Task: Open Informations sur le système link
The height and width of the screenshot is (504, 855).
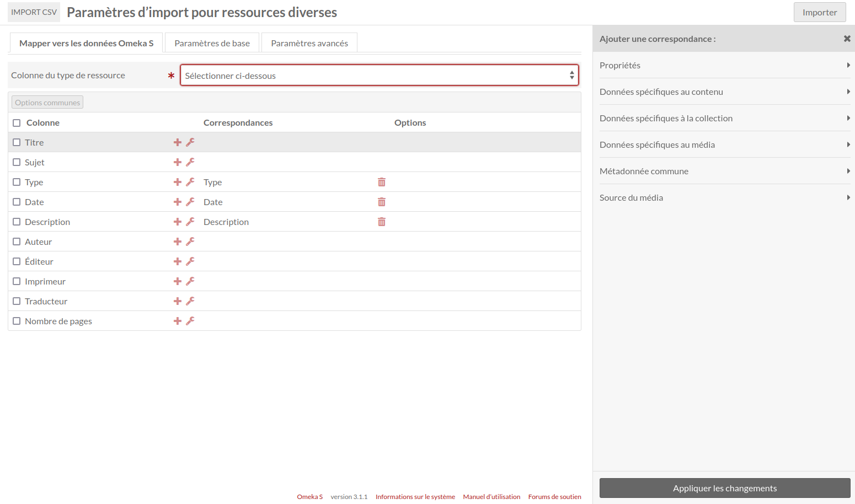Action: click(415, 497)
